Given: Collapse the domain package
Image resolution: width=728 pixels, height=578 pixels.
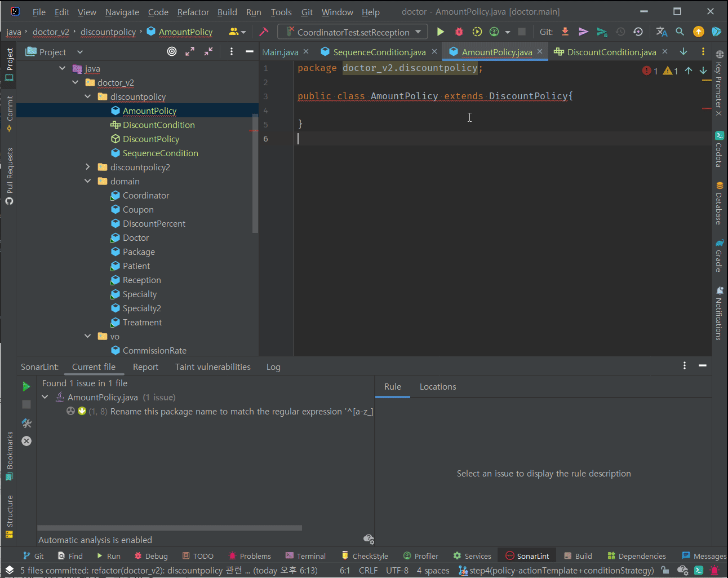Looking at the screenshot, I should point(87,181).
